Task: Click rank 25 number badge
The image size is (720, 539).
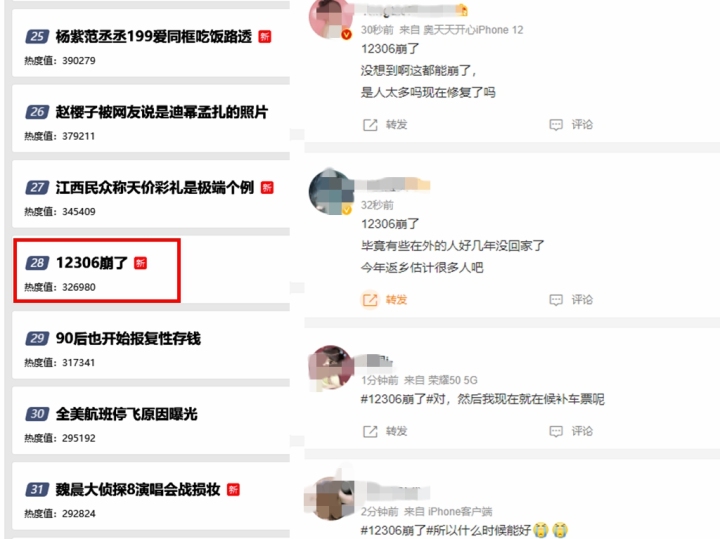Action: (37, 36)
